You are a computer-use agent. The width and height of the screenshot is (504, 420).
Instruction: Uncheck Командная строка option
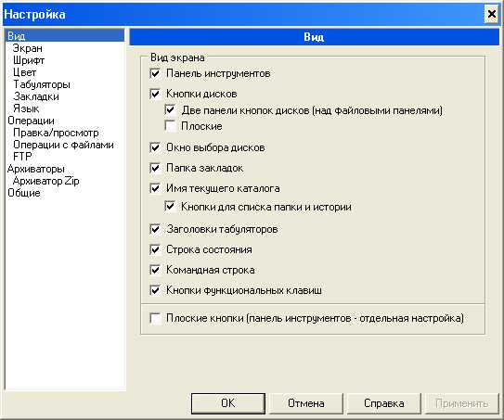tap(155, 270)
